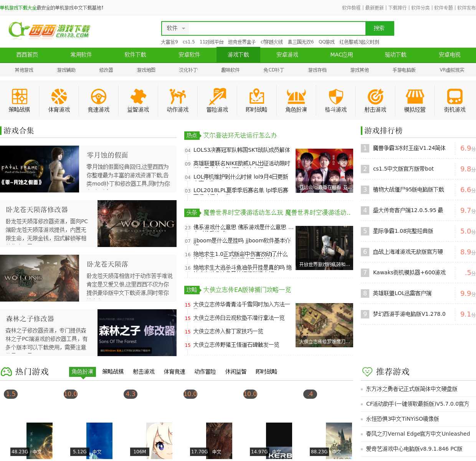Click the green 搜索 search button
This screenshot has width=476, height=461.
379,28
